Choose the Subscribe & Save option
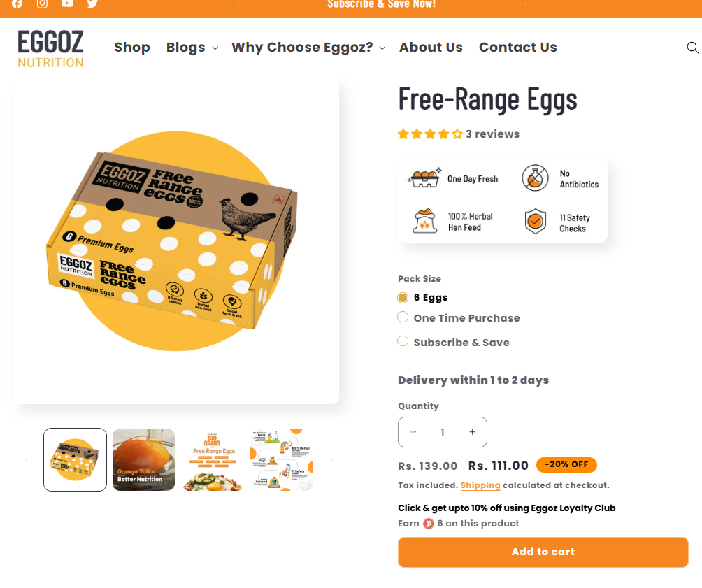This screenshot has width=702, height=588. pos(403,341)
